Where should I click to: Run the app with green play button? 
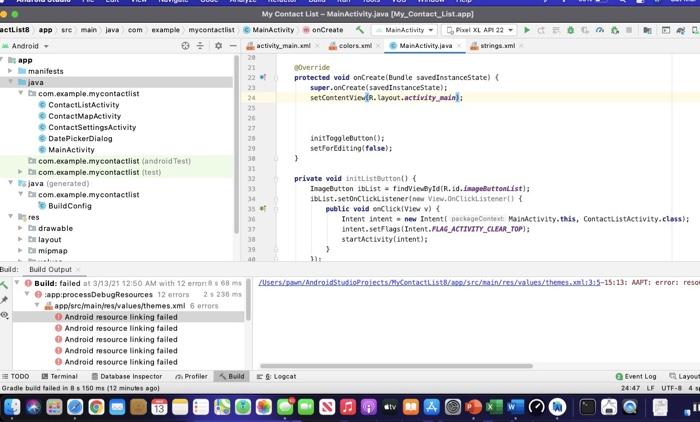527,30
